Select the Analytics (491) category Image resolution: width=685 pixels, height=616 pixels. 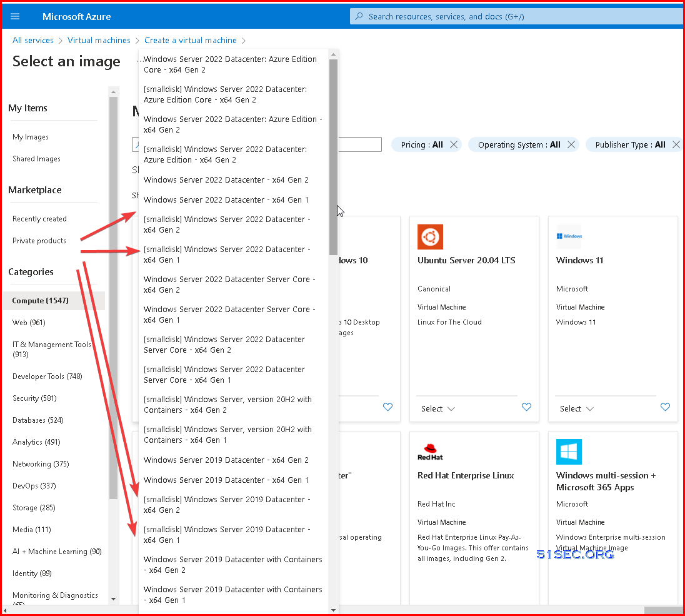point(36,442)
